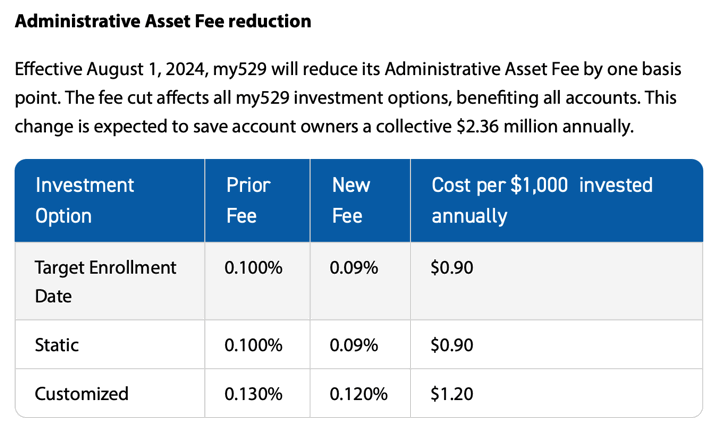Click the 0.120% New Fee for Customized
This screenshot has width=720, height=438.
point(360,393)
